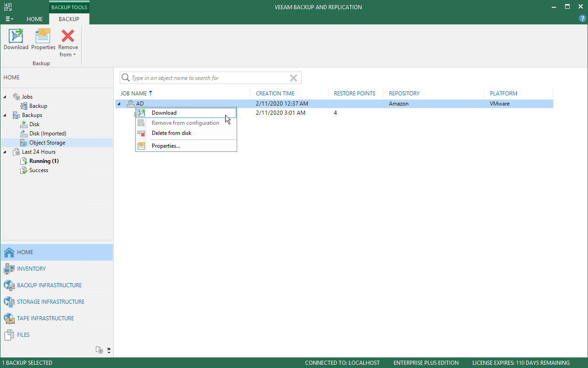Collapse the Jobs tree node

click(x=5, y=97)
